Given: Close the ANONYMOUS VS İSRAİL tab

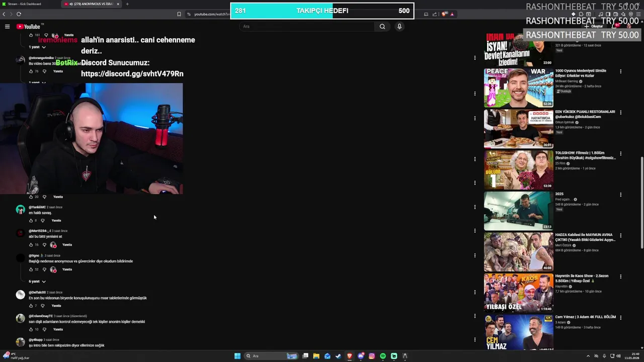Looking at the screenshot, I should (118, 4).
